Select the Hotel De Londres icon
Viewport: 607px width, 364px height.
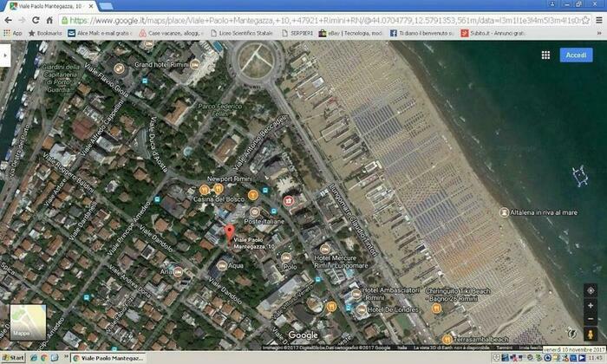pos(362,309)
